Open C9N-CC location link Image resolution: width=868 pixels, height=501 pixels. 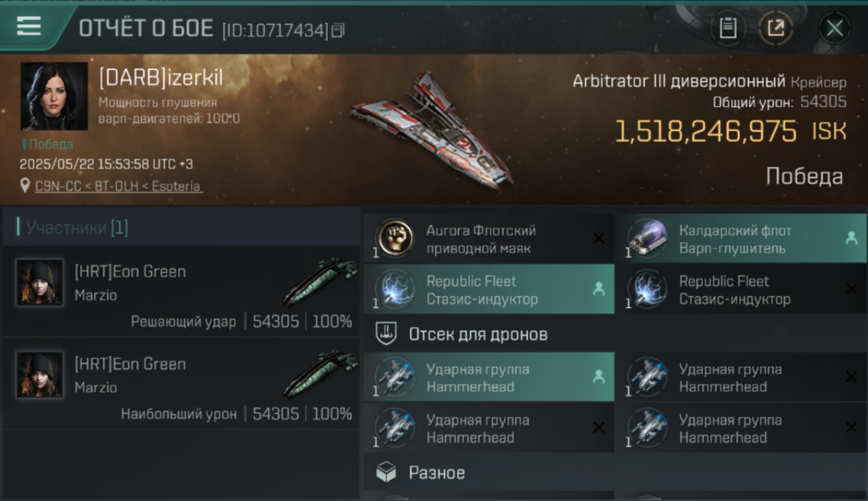coord(118,186)
